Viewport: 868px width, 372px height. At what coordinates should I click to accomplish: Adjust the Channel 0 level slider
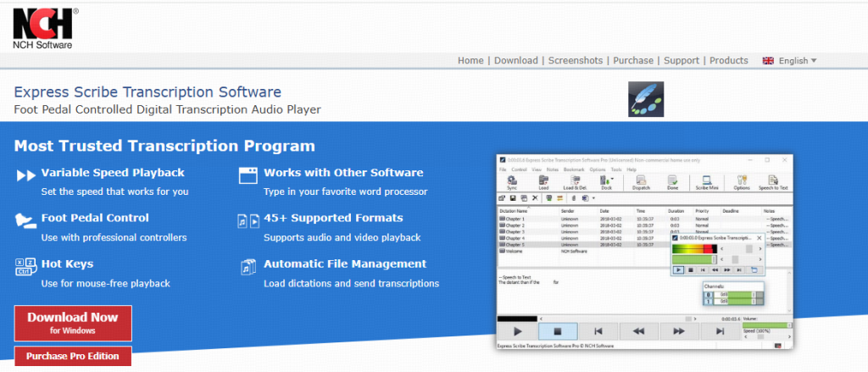740,295
